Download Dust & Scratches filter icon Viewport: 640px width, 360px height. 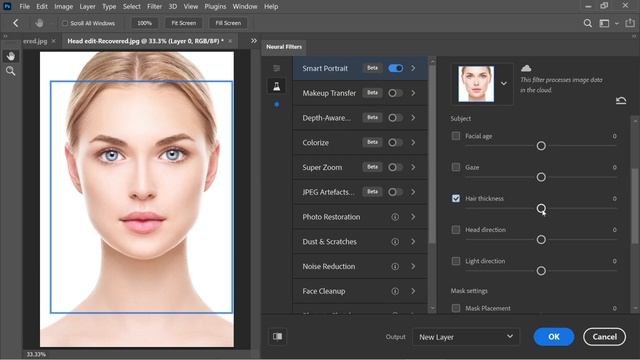pos(395,242)
